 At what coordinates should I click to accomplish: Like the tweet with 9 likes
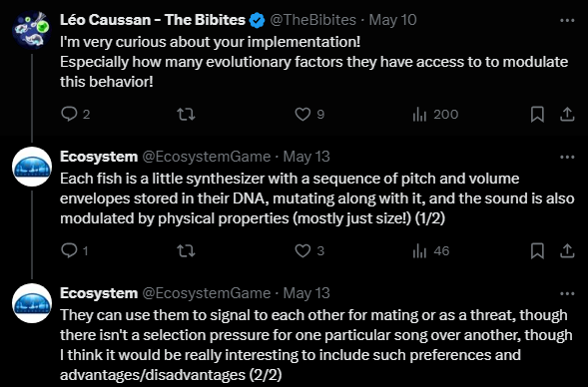point(309,115)
